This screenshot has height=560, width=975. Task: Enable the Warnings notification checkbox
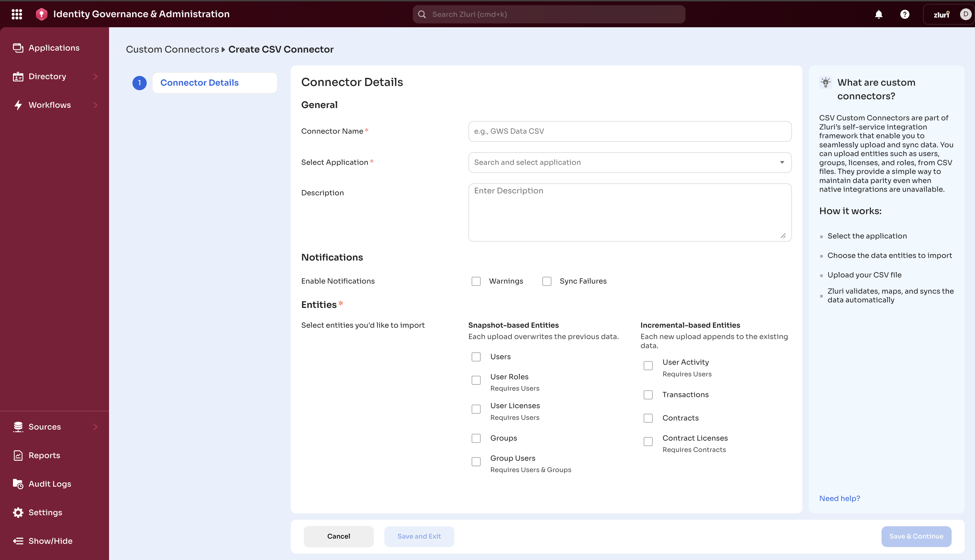(476, 281)
